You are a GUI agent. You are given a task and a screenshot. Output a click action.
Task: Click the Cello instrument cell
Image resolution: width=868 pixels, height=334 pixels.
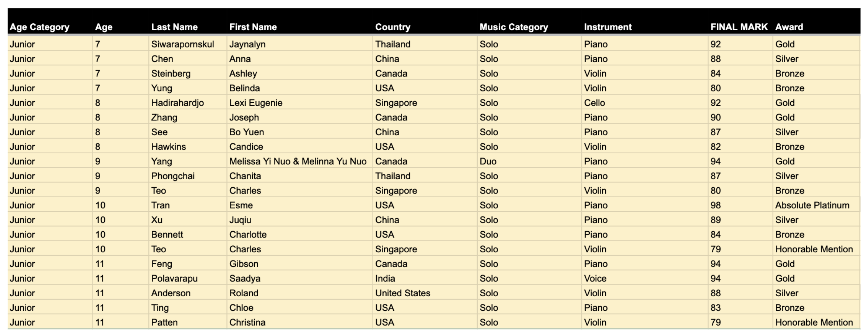(645, 103)
